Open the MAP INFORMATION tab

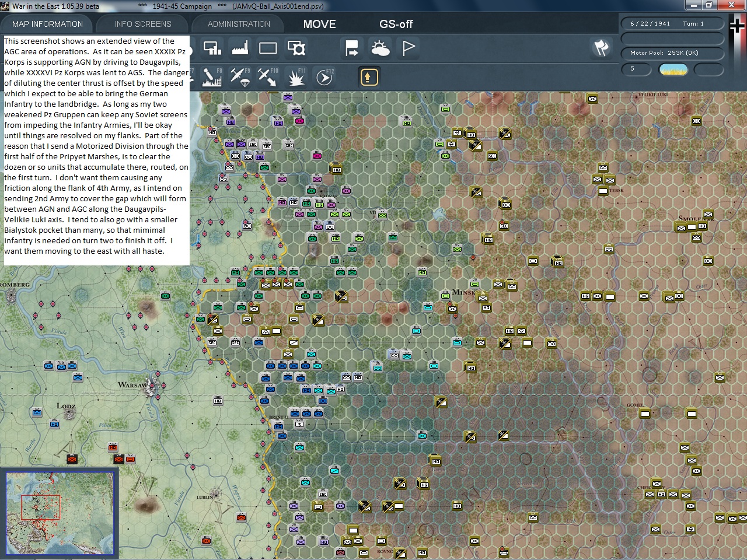click(47, 24)
